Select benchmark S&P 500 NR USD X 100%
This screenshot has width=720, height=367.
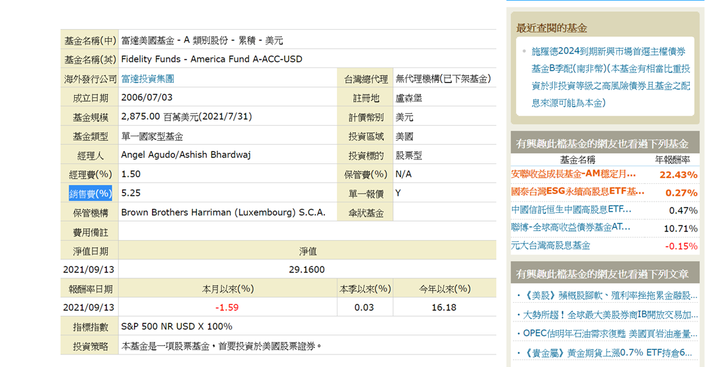click(177, 327)
